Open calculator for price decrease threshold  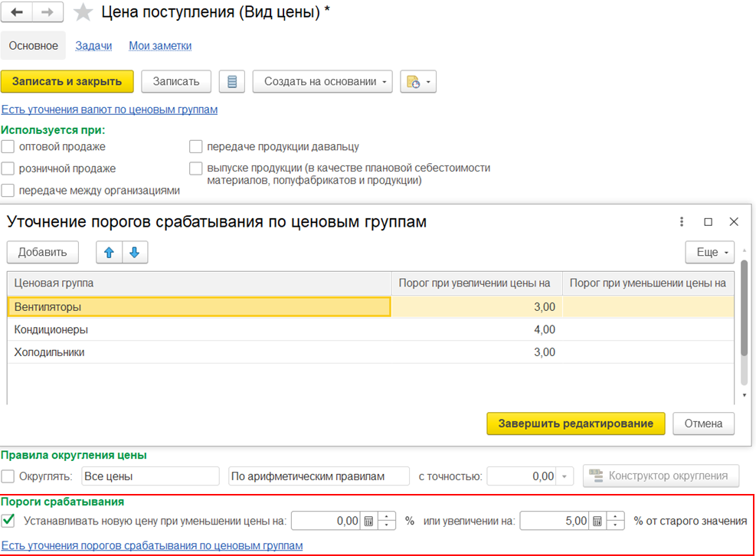pyautogui.click(x=368, y=521)
